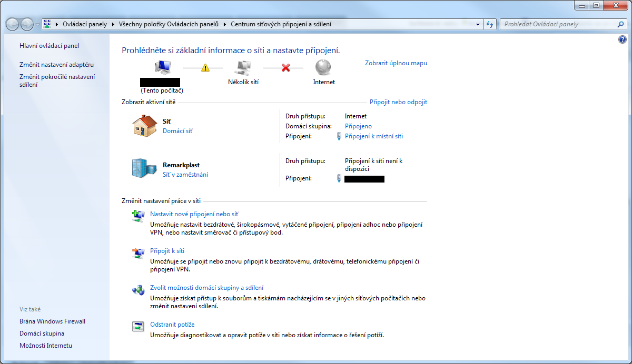The width and height of the screenshot is (632, 364).
Task: Click the Back navigation arrow button
Action: 13,24
